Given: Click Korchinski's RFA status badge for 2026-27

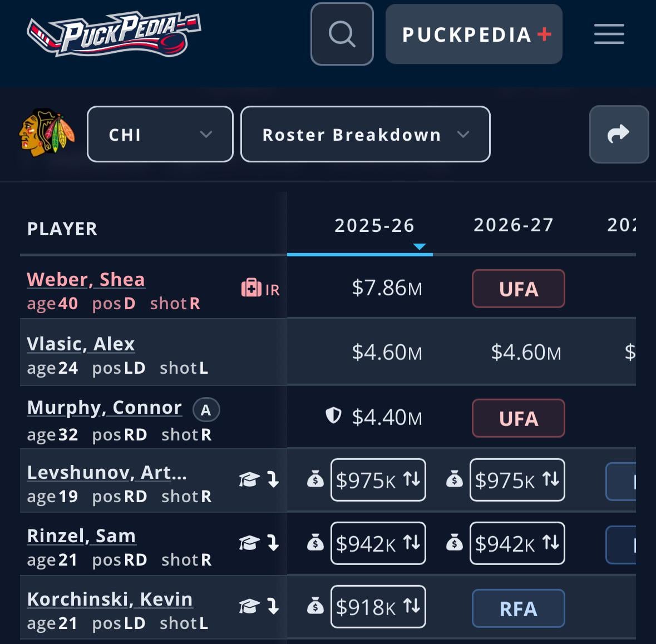Looking at the screenshot, I should click(518, 608).
